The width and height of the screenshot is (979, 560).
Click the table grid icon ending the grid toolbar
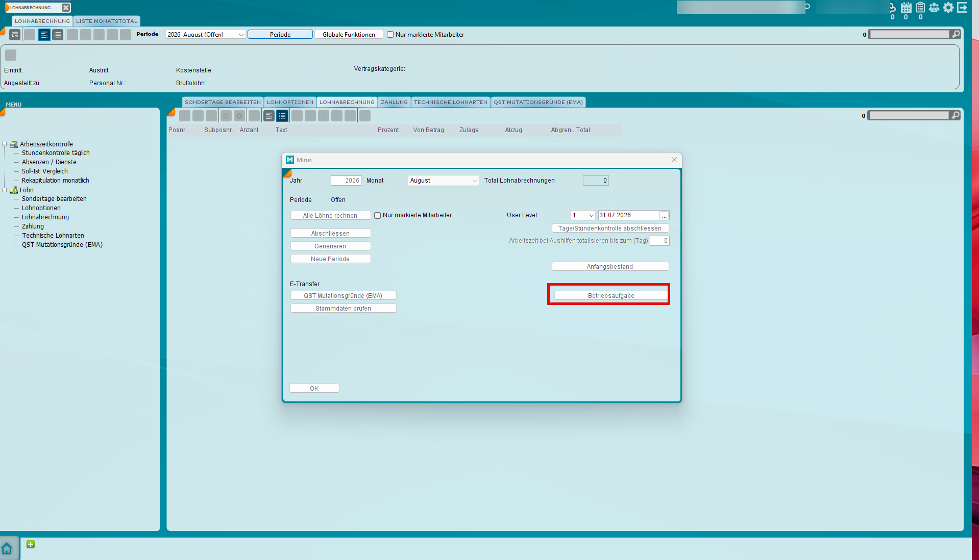click(365, 116)
